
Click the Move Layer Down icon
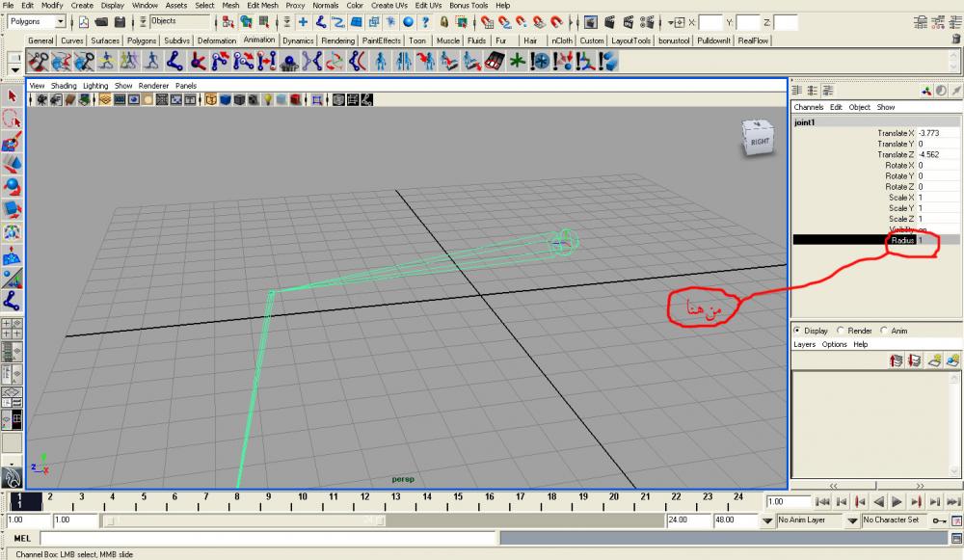pyautogui.click(x=914, y=360)
